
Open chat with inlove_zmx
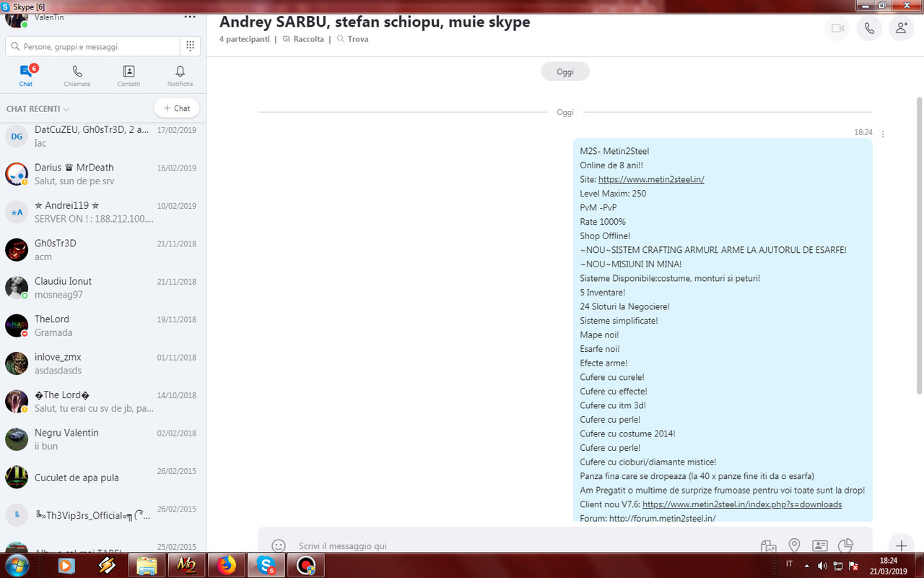103,363
